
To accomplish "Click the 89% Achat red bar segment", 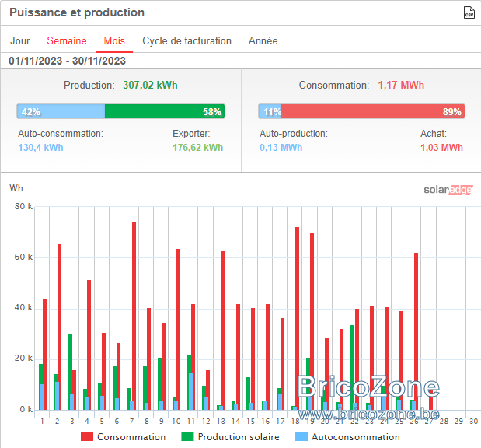I will click(x=373, y=111).
